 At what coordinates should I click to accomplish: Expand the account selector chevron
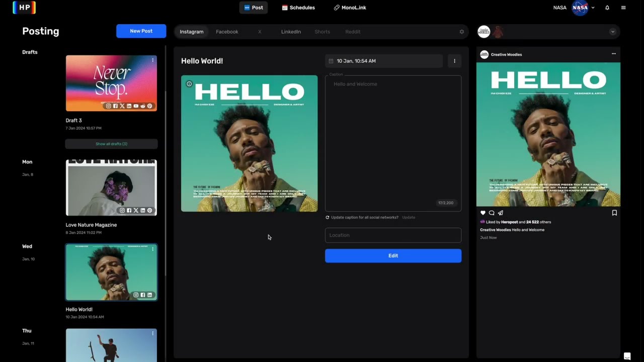(612, 32)
